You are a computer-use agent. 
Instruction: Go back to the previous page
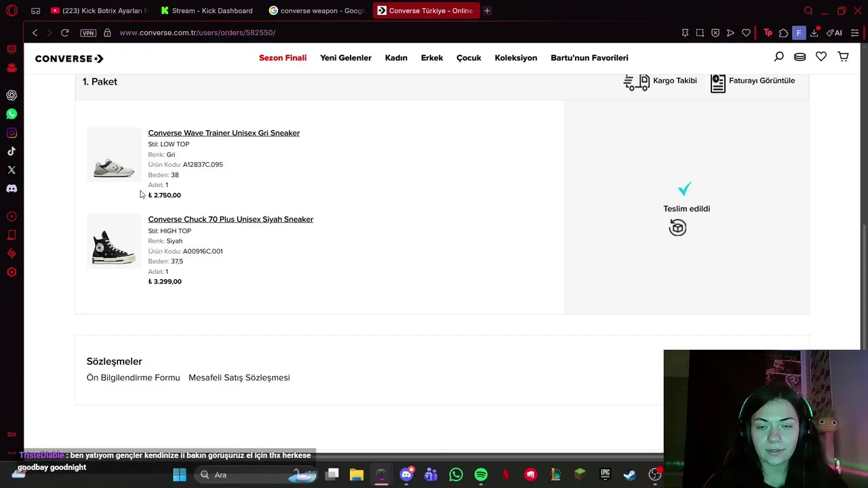click(x=35, y=33)
